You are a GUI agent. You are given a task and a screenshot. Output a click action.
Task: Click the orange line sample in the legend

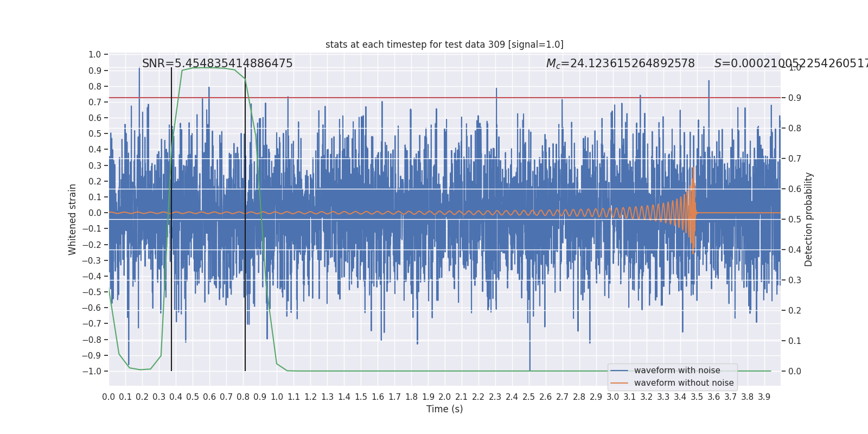pos(620,383)
